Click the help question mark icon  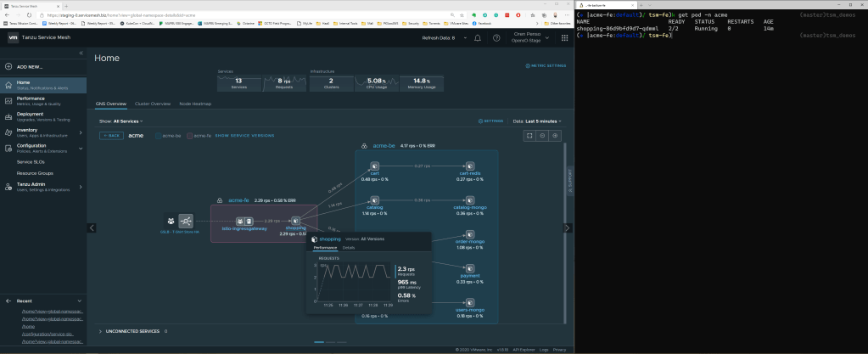496,38
